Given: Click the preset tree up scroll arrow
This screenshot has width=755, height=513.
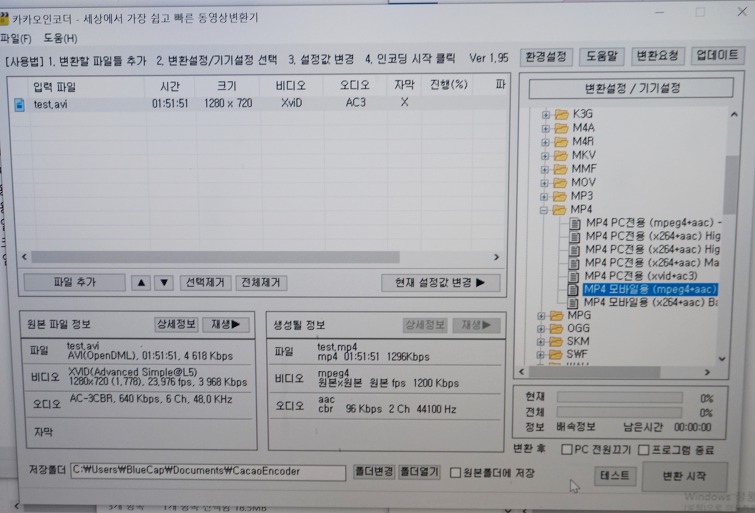Looking at the screenshot, I should (x=734, y=115).
